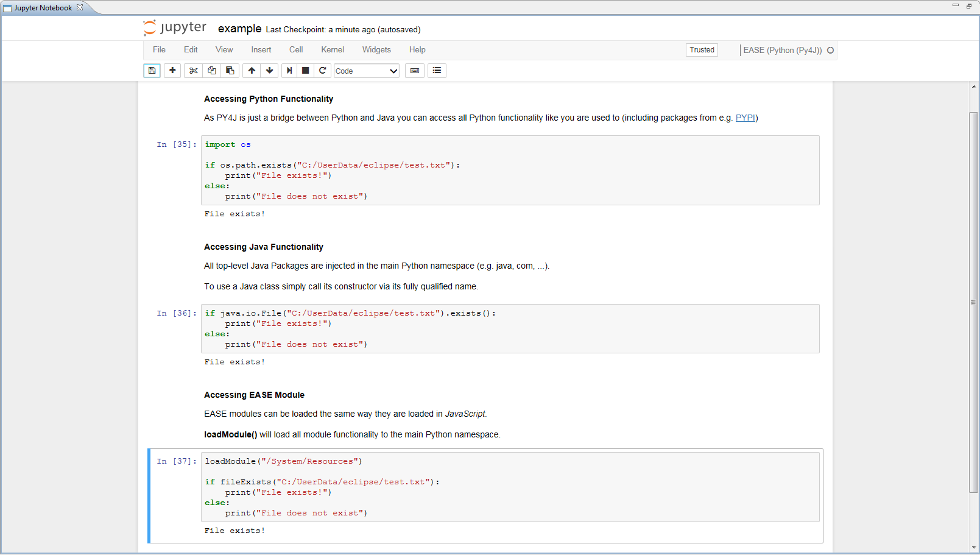The height and width of the screenshot is (555, 980).
Task: Select the In [35] prompt label
Action: (176, 144)
